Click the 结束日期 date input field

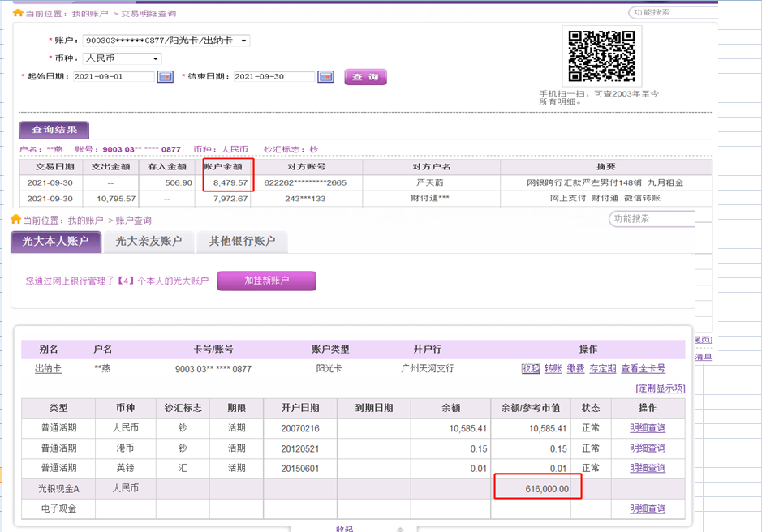pyautogui.click(x=274, y=77)
